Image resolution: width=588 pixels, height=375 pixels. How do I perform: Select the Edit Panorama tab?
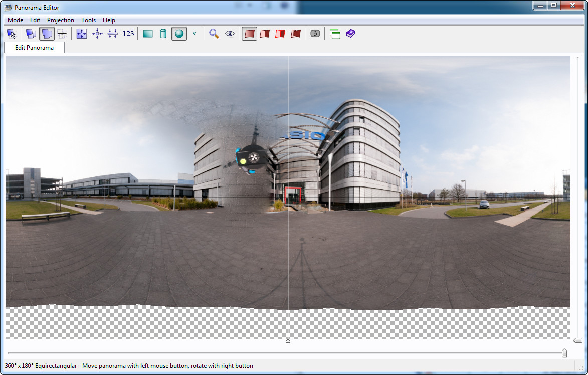click(35, 48)
